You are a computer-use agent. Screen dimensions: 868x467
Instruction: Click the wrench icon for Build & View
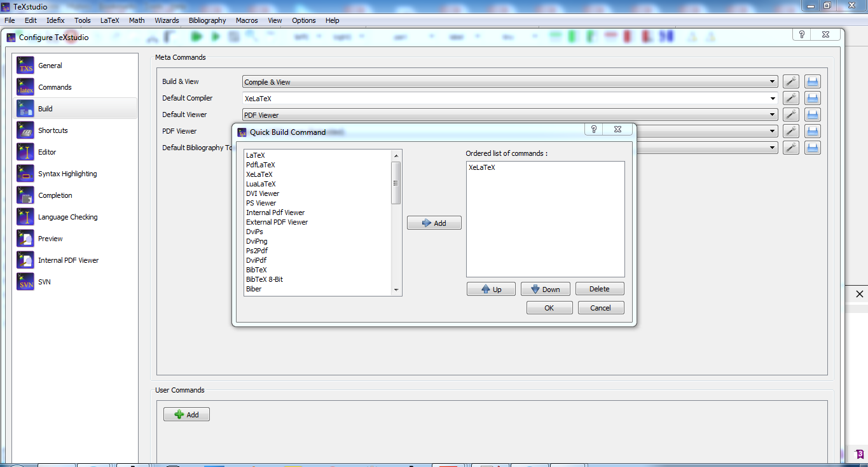(x=790, y=81)
